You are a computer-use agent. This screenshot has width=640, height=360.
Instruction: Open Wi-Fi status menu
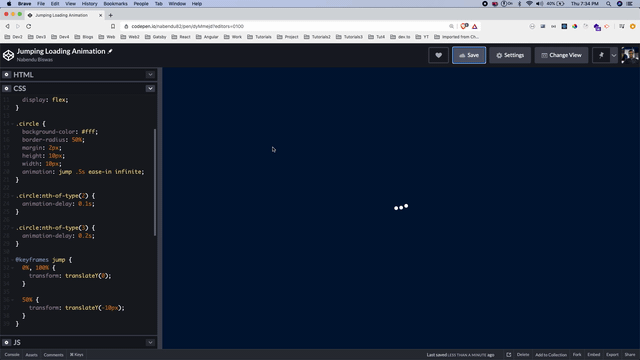529,4
